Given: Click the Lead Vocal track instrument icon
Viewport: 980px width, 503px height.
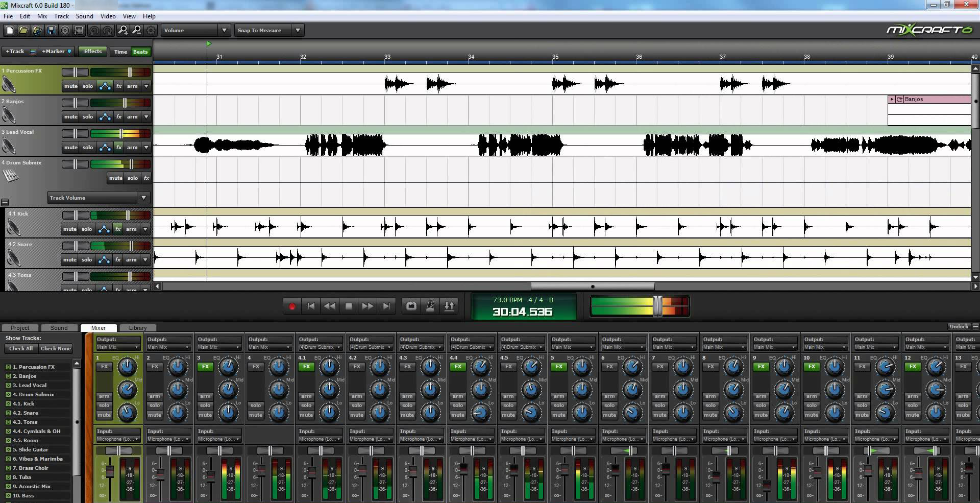Looking at the screenshot, I should (x=9, y=145).
